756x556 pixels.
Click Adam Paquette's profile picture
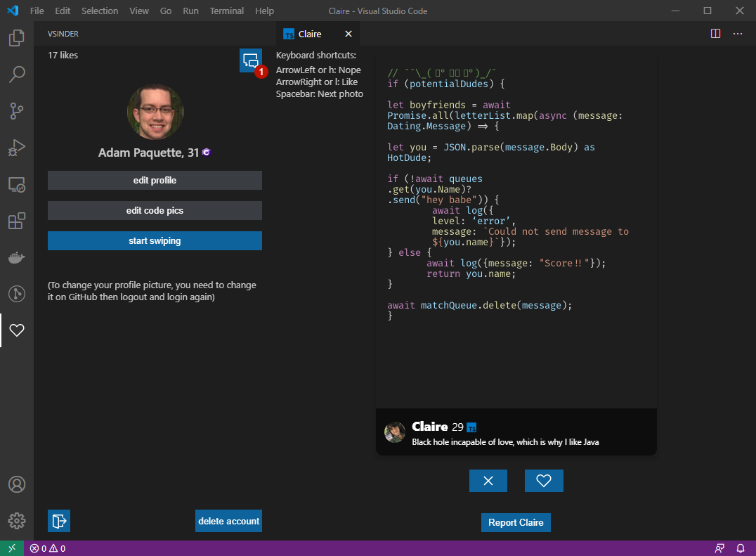click(155, 112)
